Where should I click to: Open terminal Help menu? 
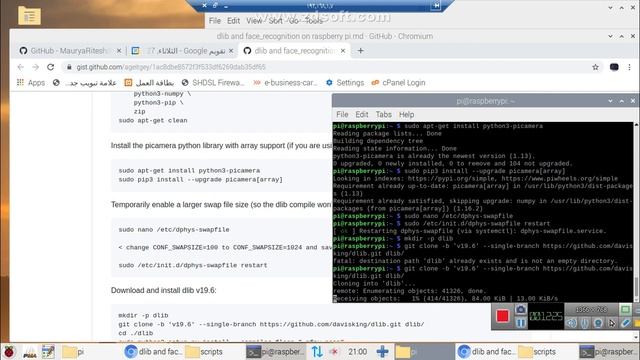click(406, 115)
